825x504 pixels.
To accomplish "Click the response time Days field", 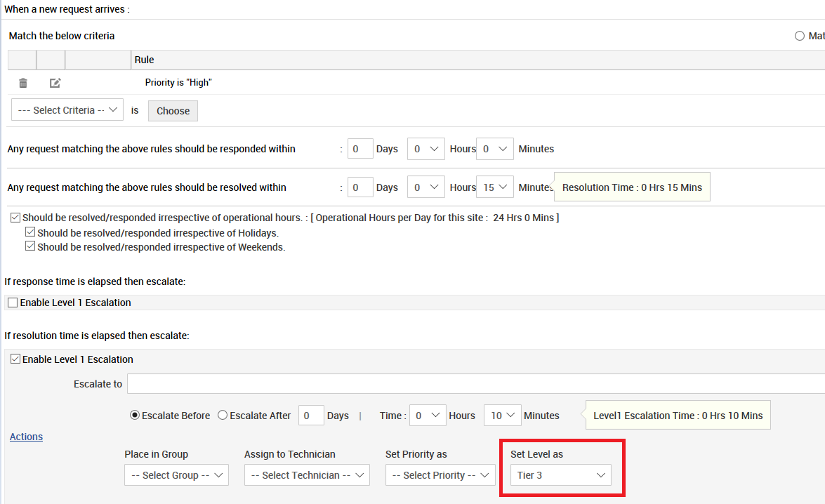I will (x=360, y=148).
